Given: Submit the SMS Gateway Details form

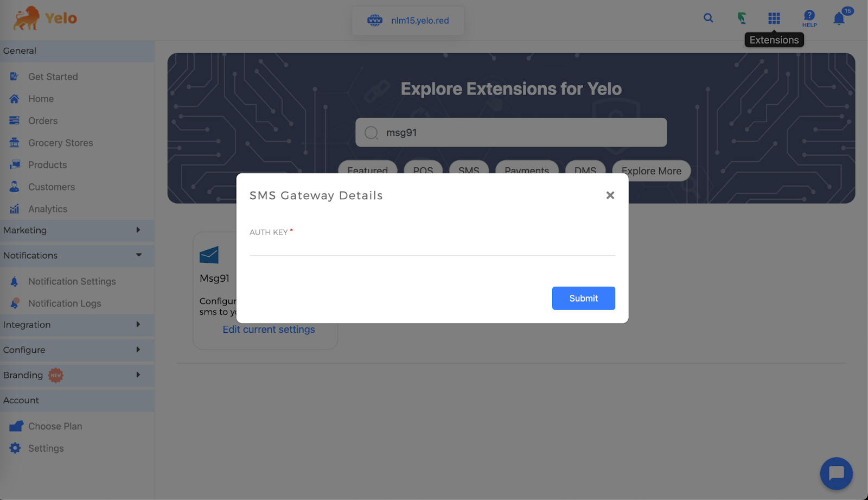Looking at the screenshot, I should pos(583,298).
